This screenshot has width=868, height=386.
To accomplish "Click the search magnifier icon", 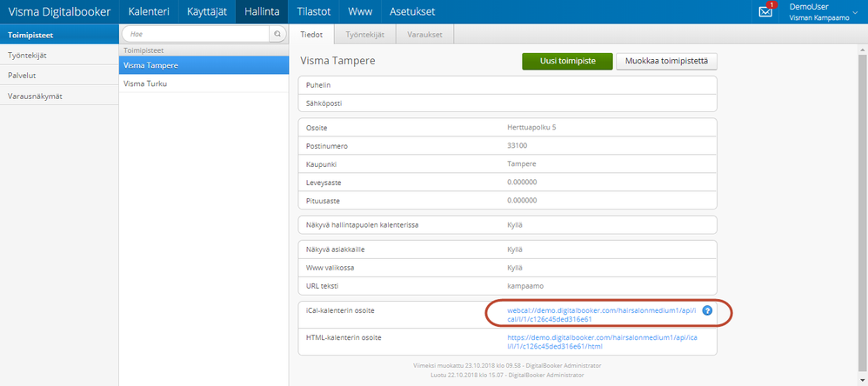I will tap(277, 34).
